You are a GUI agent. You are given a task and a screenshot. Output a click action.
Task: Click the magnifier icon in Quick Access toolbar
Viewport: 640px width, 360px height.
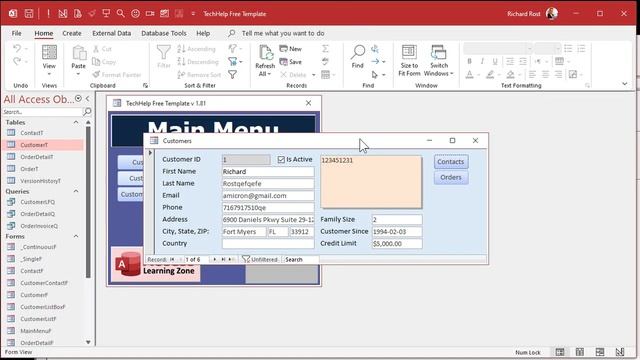[x=120, y=13]
